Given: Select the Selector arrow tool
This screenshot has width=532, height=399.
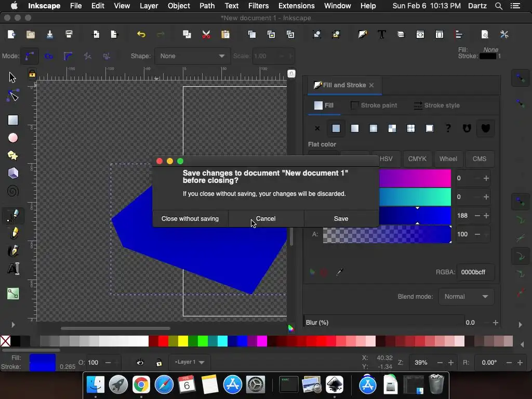Looking at the screenshot, I should (x=12, y=77).
